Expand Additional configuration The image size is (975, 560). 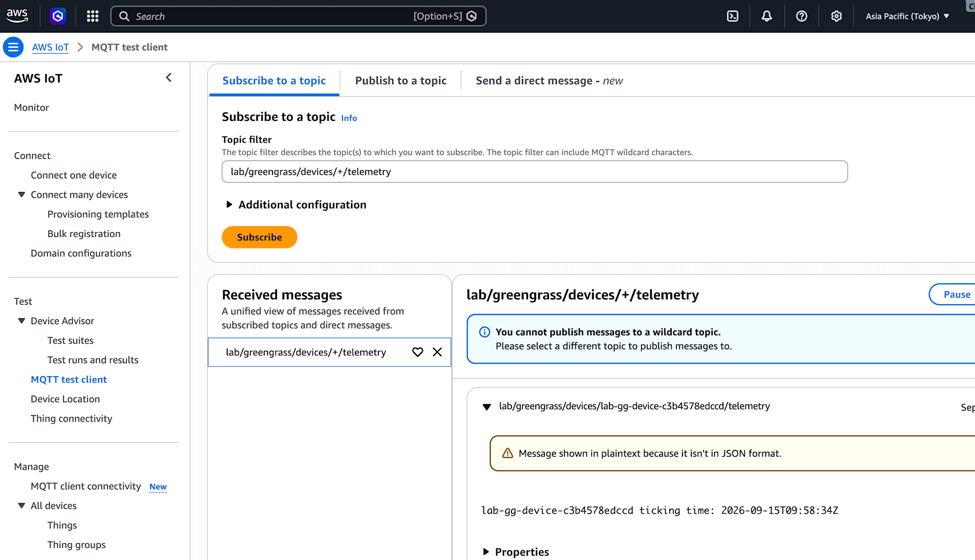coord(296,205)
